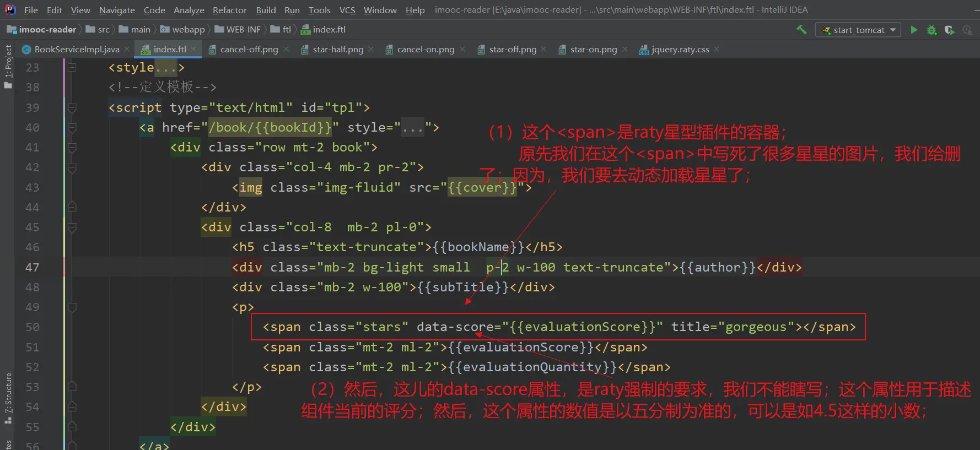The image size is (980, 450).
Task: Switch to the star-off.png tab
Action: click(513, 50)
